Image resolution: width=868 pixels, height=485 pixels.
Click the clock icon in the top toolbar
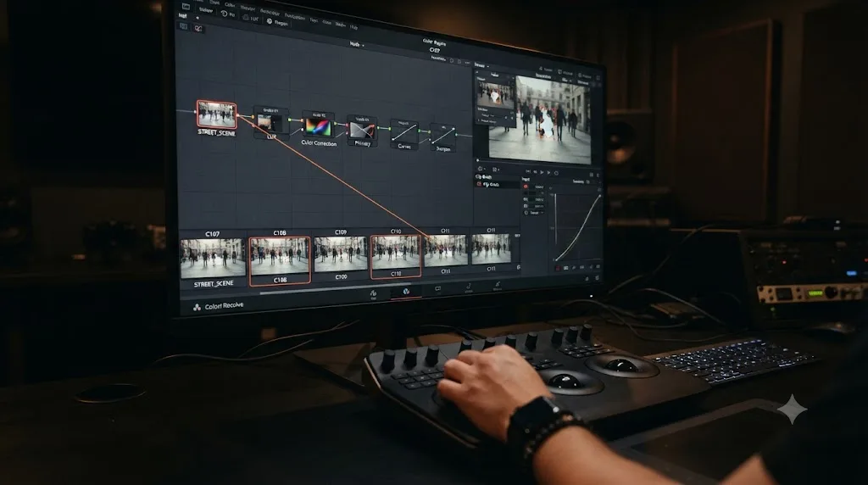(x=224, y=14)
